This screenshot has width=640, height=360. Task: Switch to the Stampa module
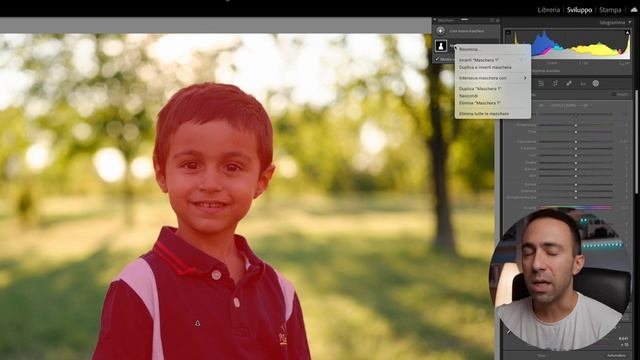(610, 10)
